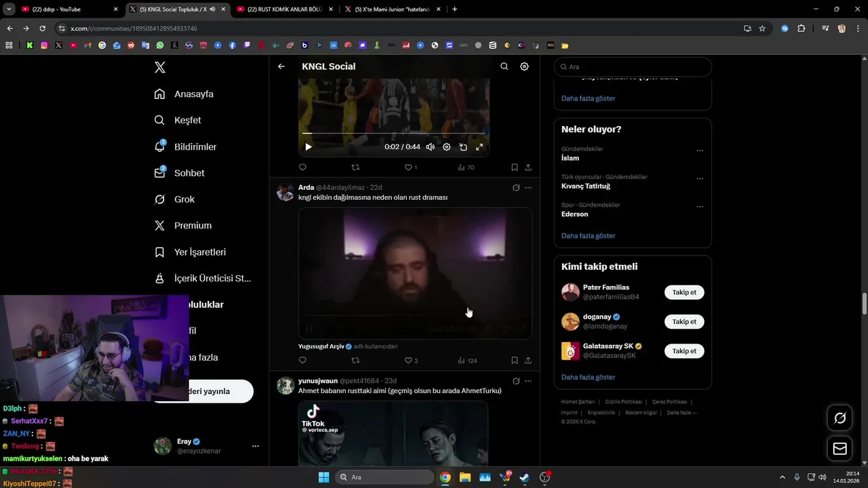
Task: Seek the football video progress bar
Action: tap(393, 134)
